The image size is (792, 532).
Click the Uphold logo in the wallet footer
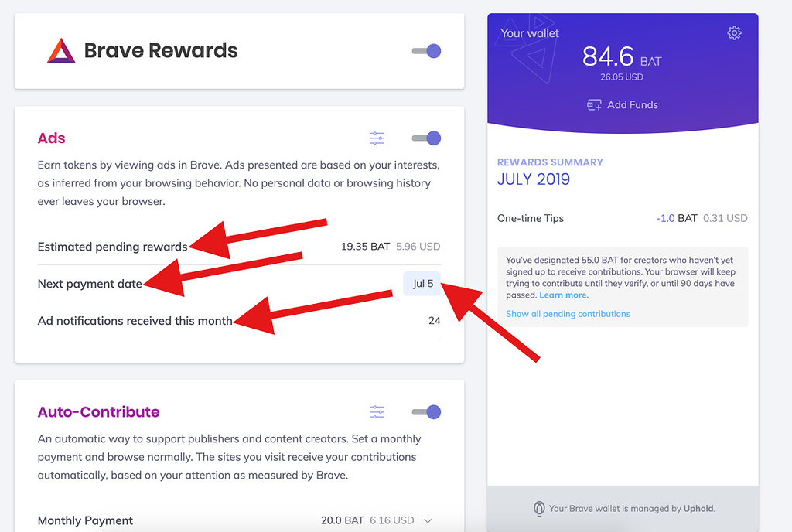pos(539,509)
